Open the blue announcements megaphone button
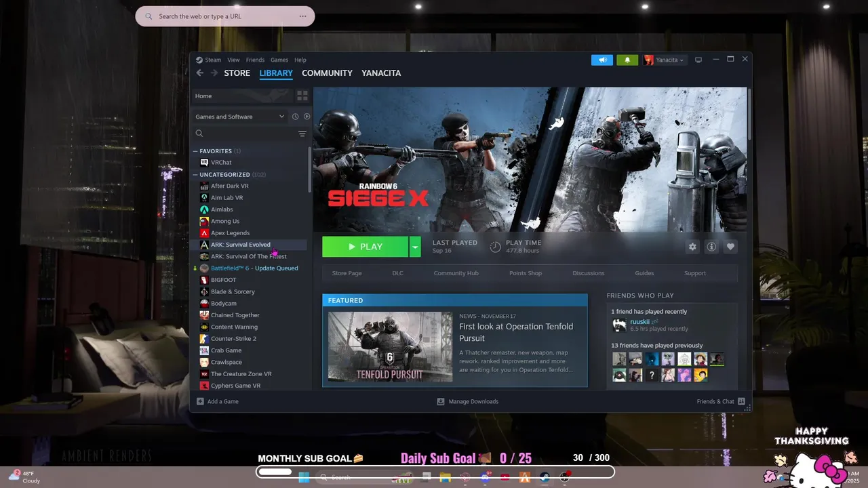 pyautogui.click(x=601, y=60)
